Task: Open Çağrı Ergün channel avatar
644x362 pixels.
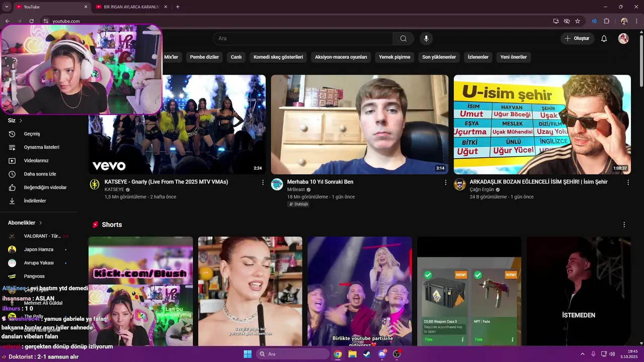Action: tap(460, 185)
